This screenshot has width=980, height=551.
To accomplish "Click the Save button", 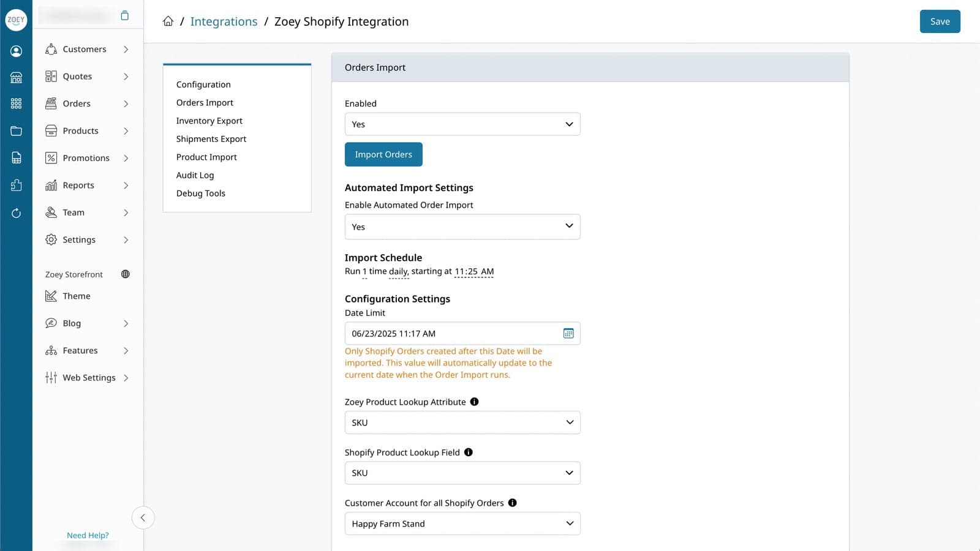I will click(940, 21).
